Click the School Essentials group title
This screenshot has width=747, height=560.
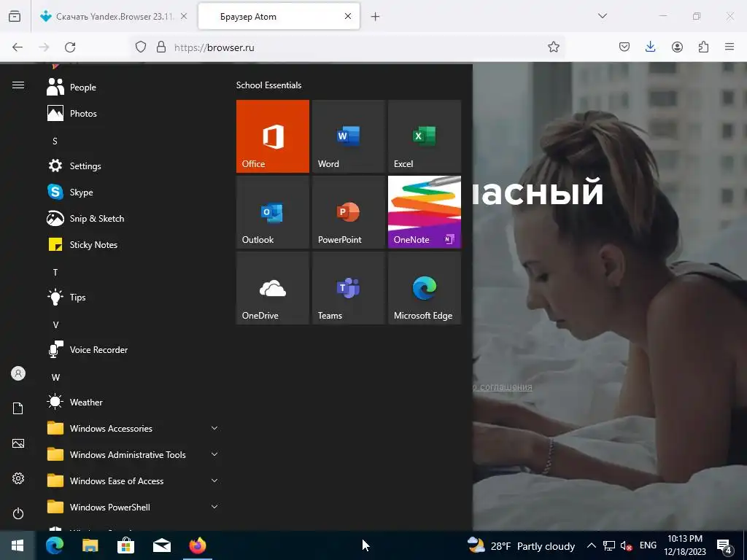[x=268, y=85]
